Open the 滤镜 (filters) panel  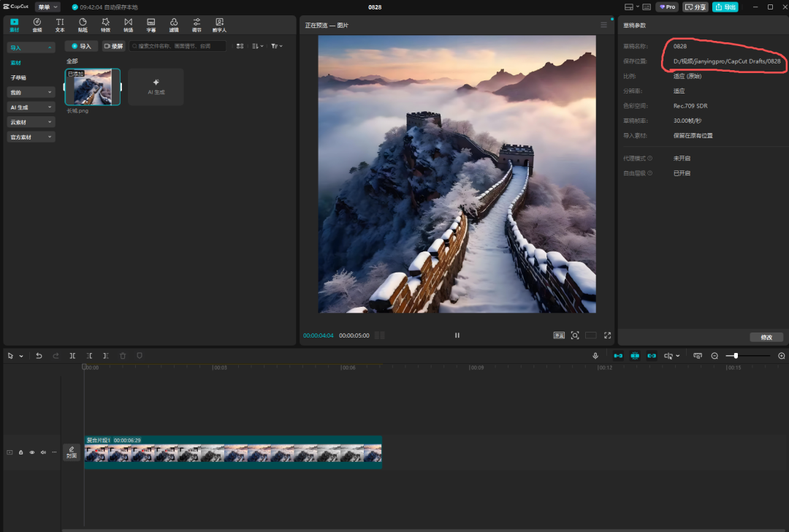click(174, 25)
